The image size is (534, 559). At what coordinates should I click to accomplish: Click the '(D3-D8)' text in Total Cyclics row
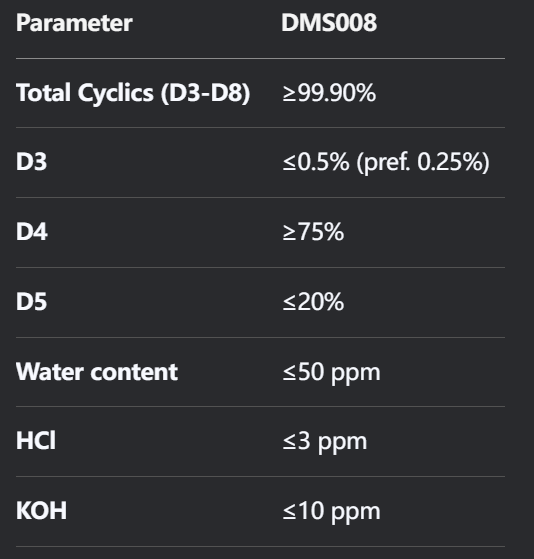pyautogui.click(x=205, y=93)
